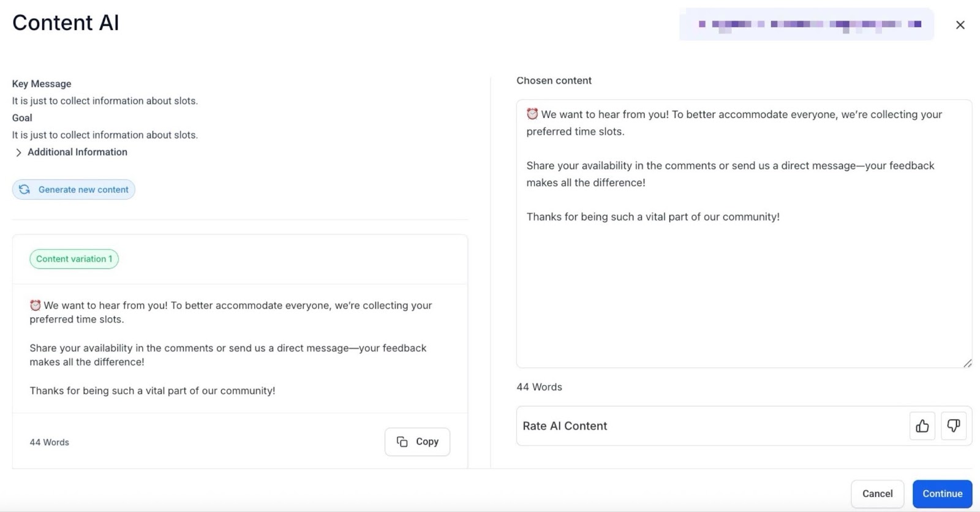This screenshot has width=980, height=512.
Task: Grab the text area resize handle corner
Action: (x=967, y=363)
